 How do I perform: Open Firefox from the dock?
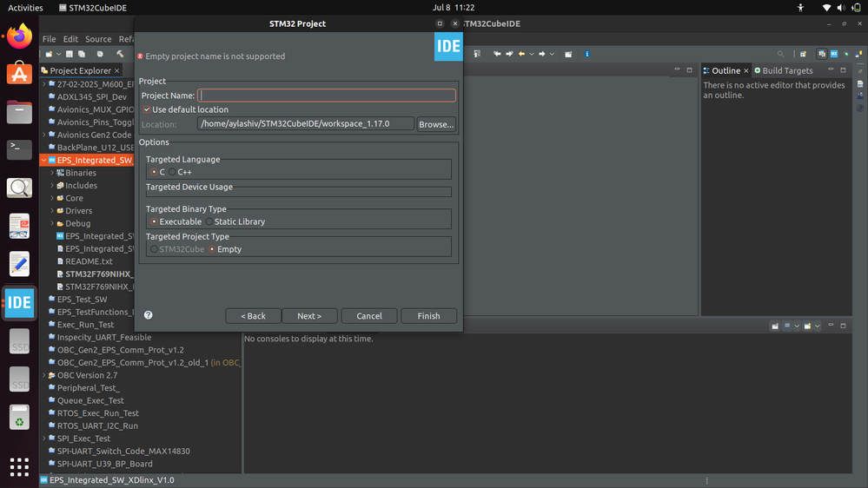19,36
